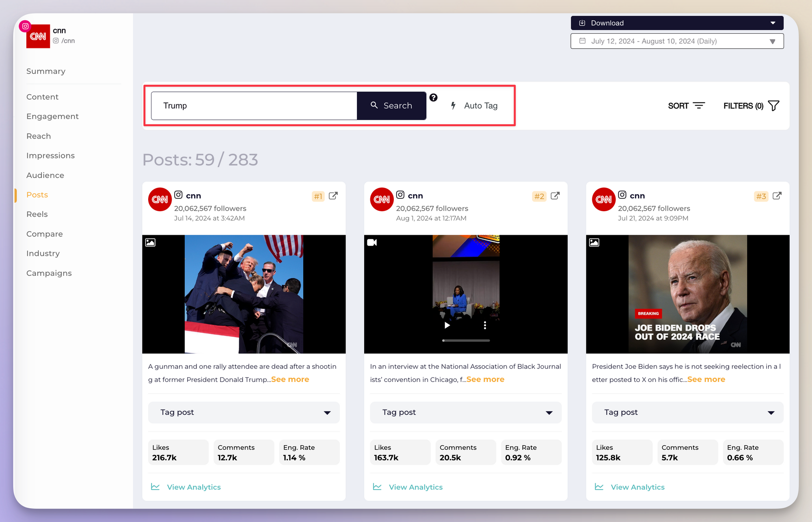Open Industry section
This screenshot has width=812, height=522.
pos(43,253)
